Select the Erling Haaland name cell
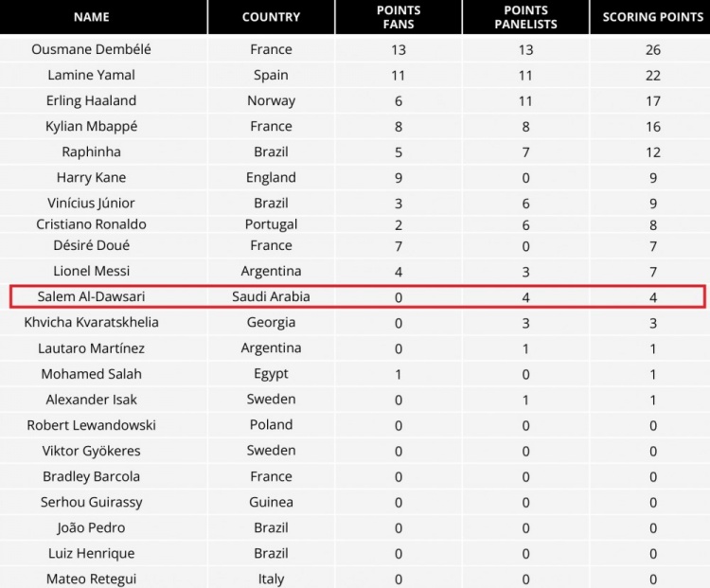The width and height of the screenshot is (710, 588). (x=91, y=100)
